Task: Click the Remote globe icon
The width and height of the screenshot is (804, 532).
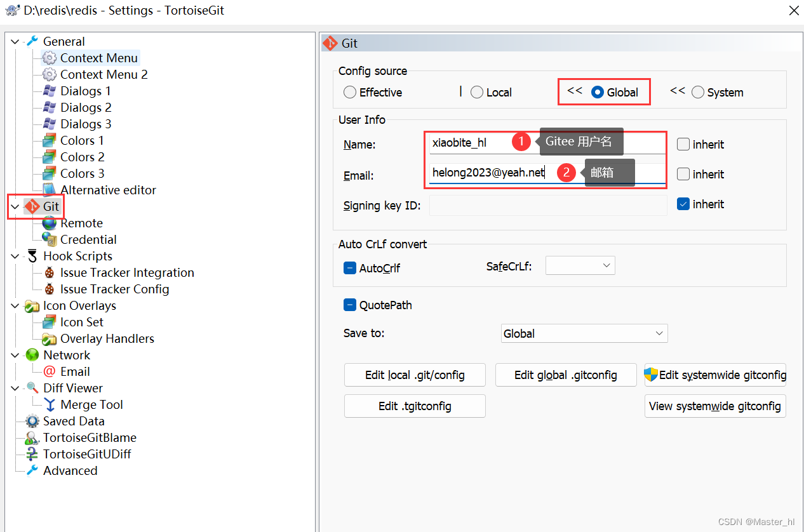Action: tap(49, 223)
